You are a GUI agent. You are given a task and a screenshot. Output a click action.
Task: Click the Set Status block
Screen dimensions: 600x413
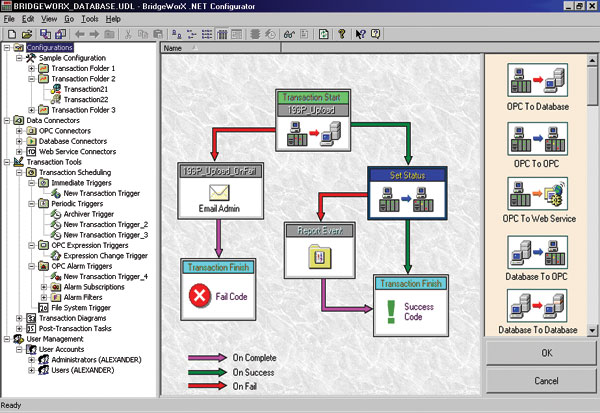pyautogui.click(x=407, y=193)
